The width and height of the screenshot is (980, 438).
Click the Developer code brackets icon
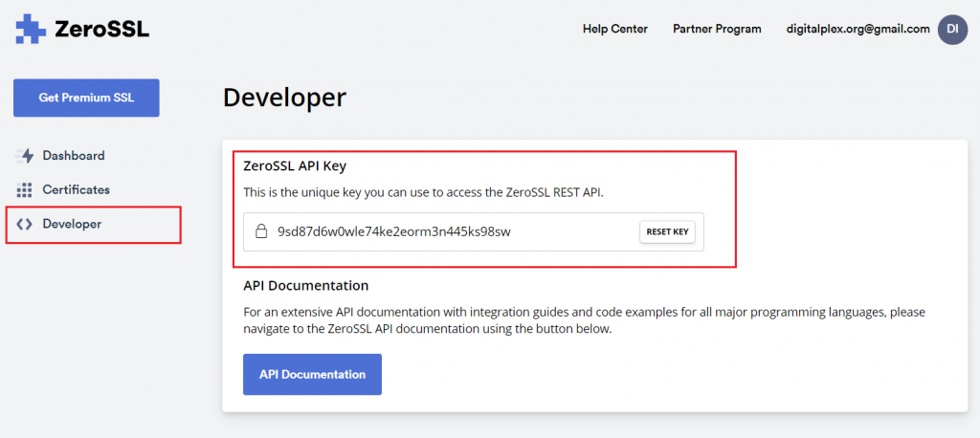tap(25, 225)
